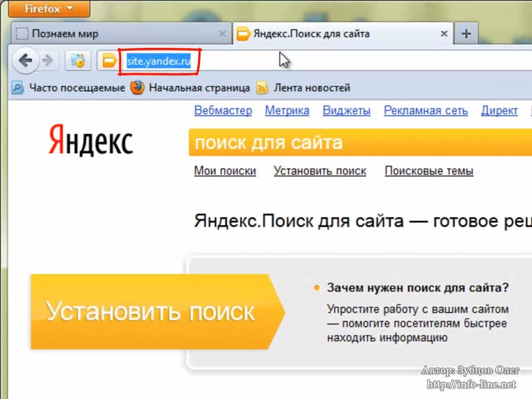Open the Вебмастер link
Image resolution: width=532 pixels, height=399 pixels.
coord(223,110)
